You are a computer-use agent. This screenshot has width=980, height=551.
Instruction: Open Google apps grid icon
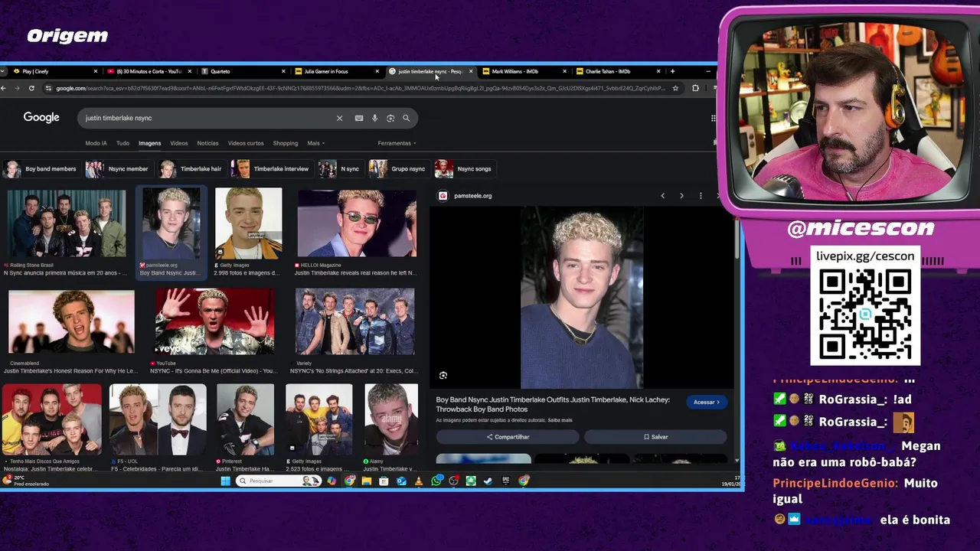pos(714,118)
